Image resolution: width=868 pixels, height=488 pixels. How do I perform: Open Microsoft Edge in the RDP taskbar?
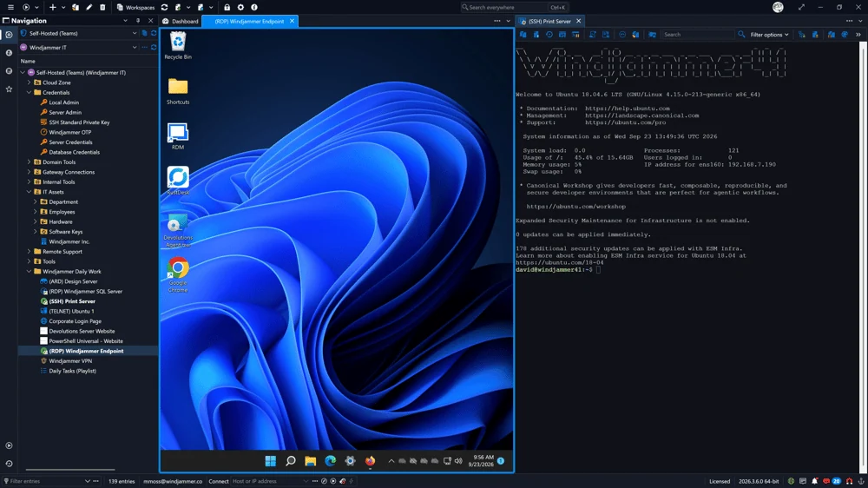point(331,461)
